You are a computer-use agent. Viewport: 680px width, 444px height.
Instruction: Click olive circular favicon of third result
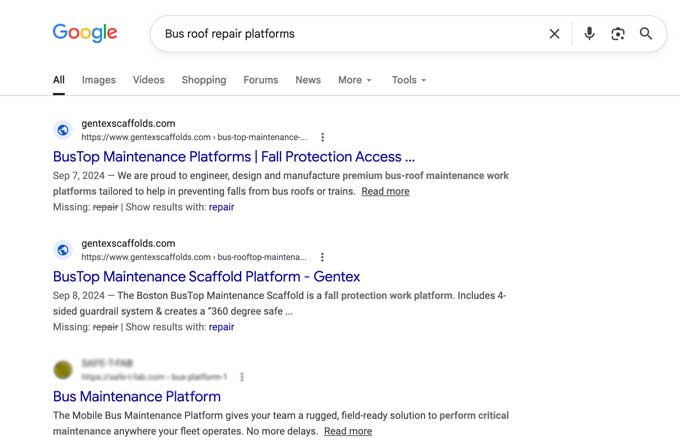point(63,370)
